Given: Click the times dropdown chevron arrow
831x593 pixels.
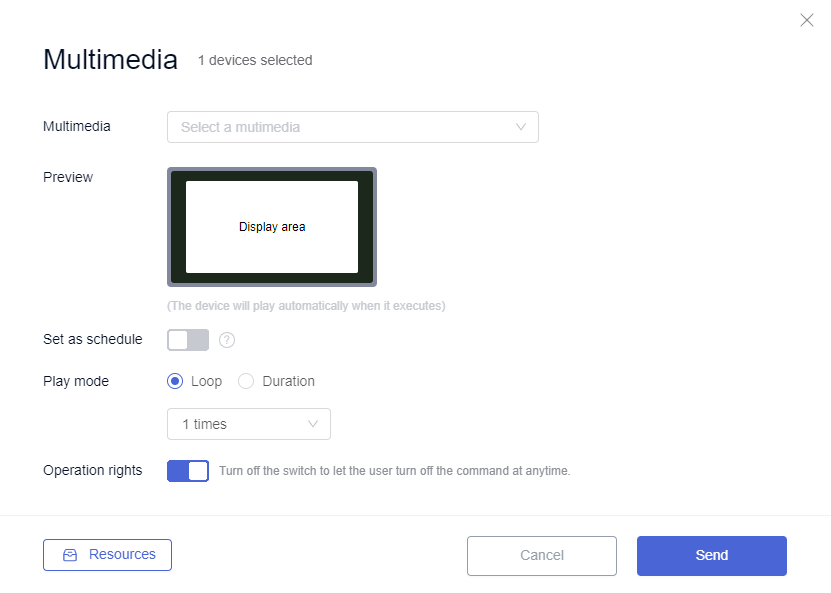Looking at the screenshot, I should pos(313,424).
